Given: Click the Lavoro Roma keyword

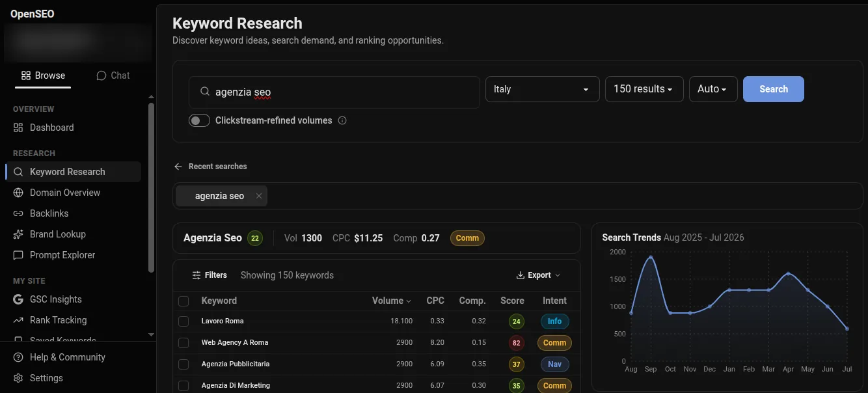Looking at the screenshot, I should point(223,321).
